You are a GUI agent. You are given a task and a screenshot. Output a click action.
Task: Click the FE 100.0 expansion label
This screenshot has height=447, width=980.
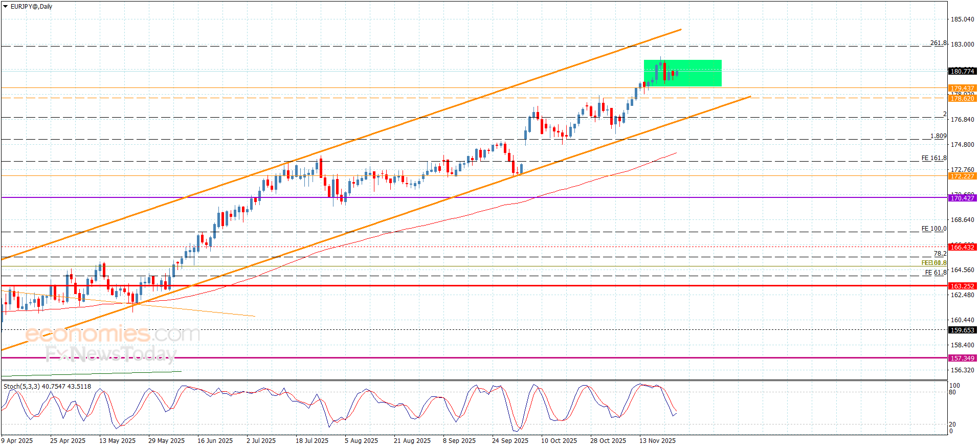933,229
